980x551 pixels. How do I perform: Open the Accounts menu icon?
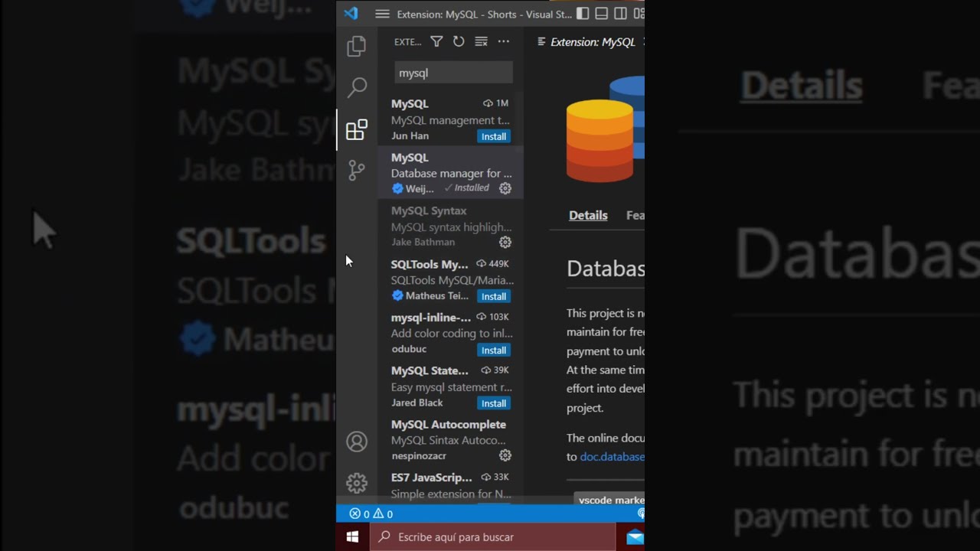click(x=357, y=442)
